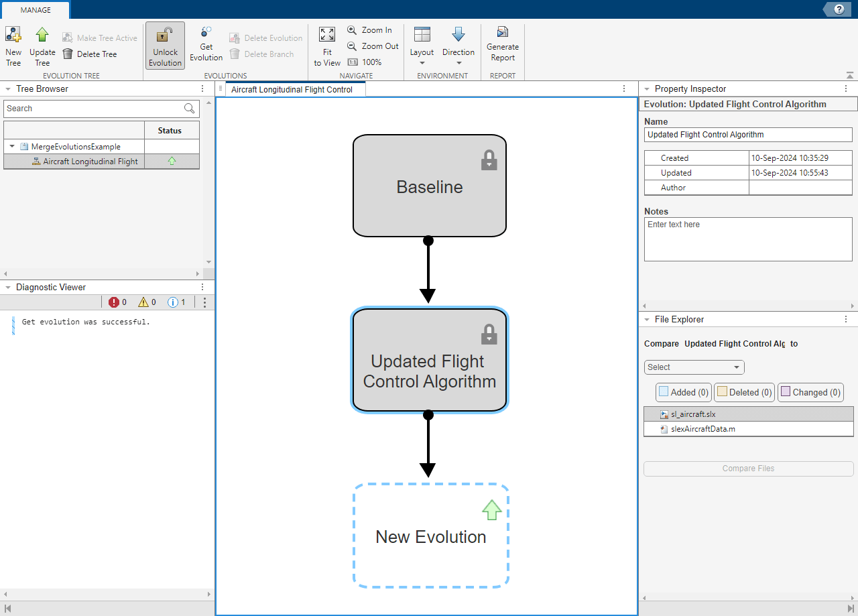Toggle the Deleted files filter
This screenshot has width=858, height=616.
point(744,392)
